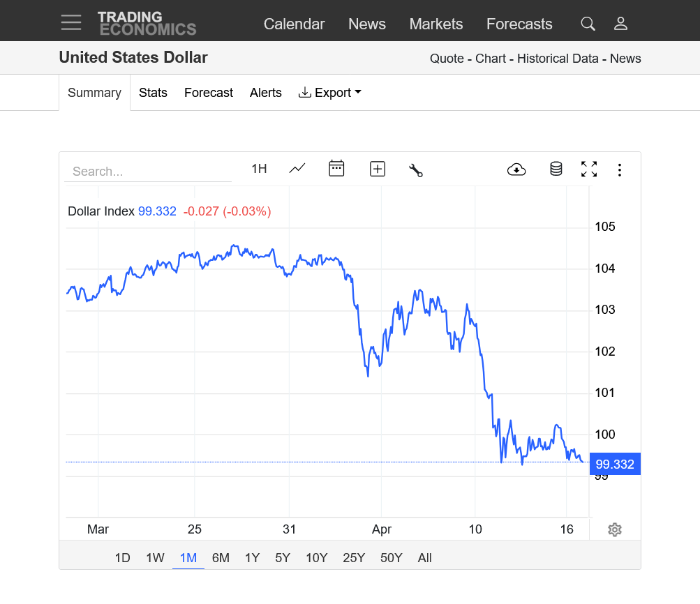Image resolution: width=700 pixels, height=604 pixels.
Task: Change chart type with line icon
Action: point(297,169)
